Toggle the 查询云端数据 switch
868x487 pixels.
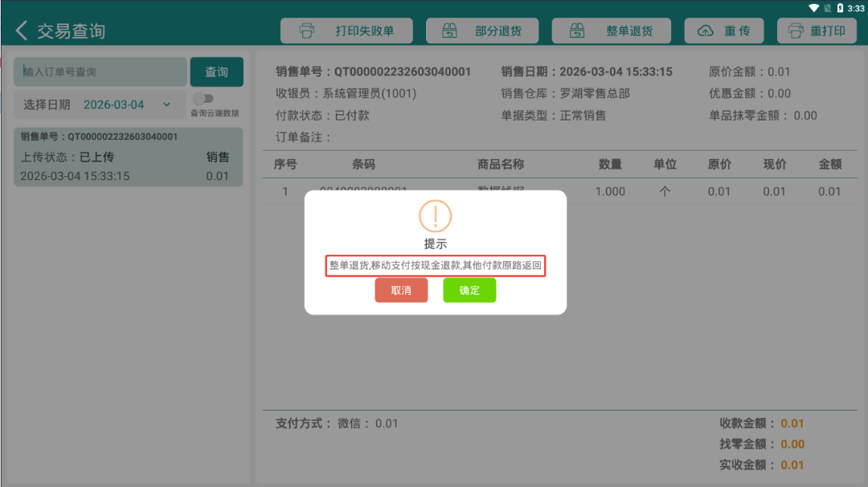pos(203,99)
